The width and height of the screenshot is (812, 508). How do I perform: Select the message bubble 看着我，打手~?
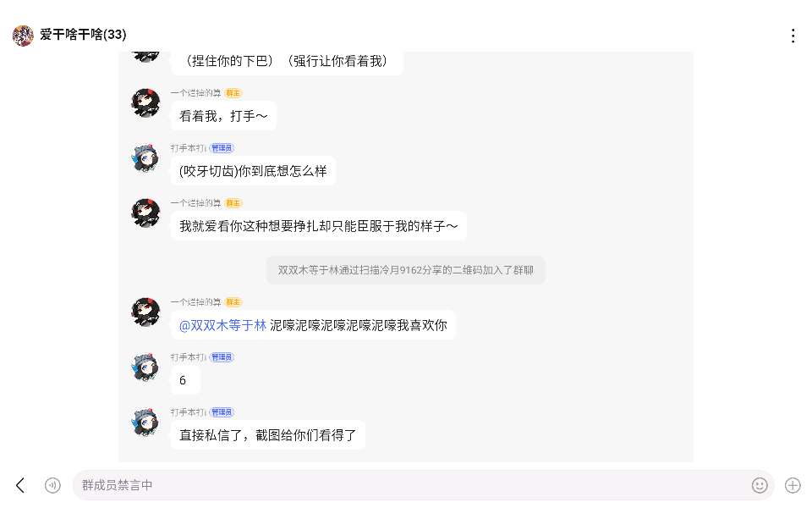click(223, 116)
